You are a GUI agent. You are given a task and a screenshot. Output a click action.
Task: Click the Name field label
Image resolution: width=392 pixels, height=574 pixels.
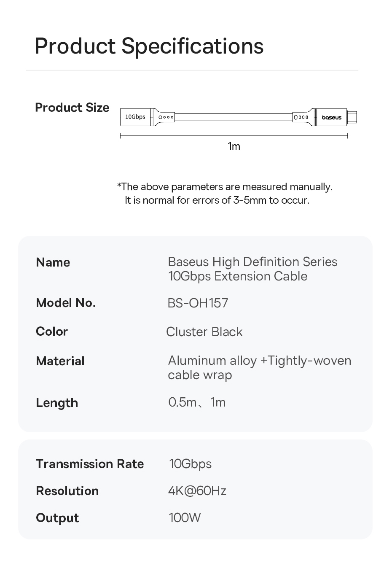(x=53, y=262)
